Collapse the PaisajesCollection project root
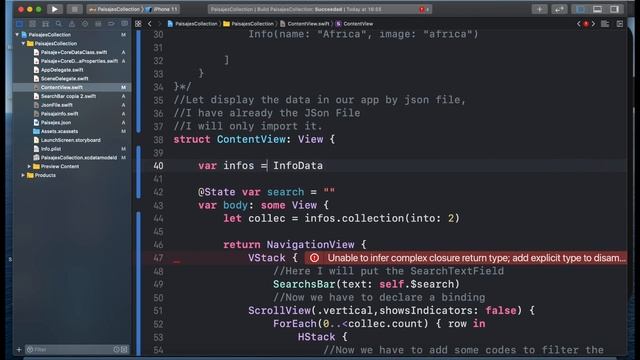This screenshot has height=360, width=640. click(x=17, y=35)
